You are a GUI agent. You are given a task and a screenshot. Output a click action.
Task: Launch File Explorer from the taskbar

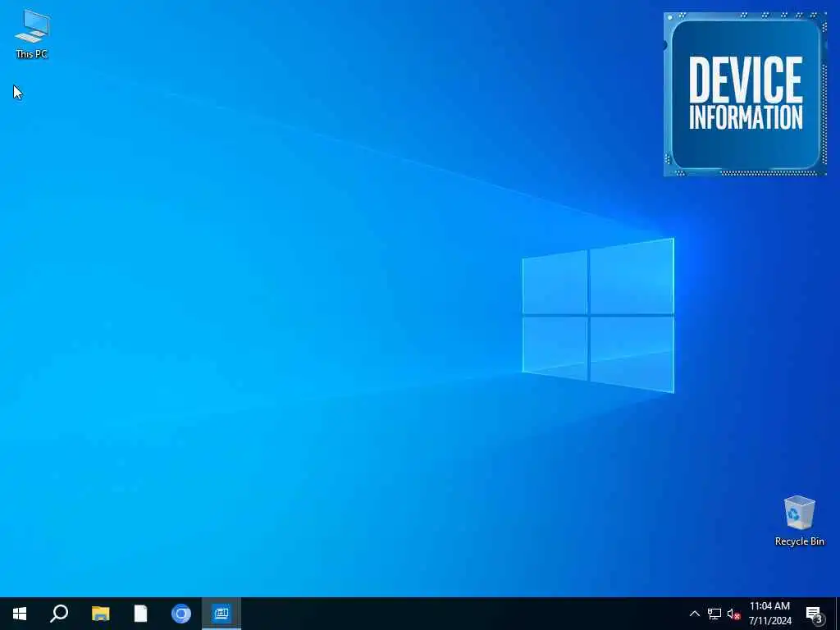tap(100, 614)
